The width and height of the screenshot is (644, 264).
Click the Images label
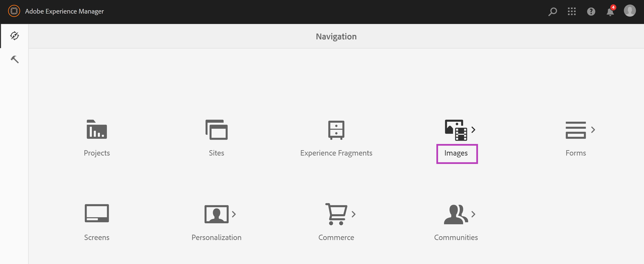(x=456, y=153)
